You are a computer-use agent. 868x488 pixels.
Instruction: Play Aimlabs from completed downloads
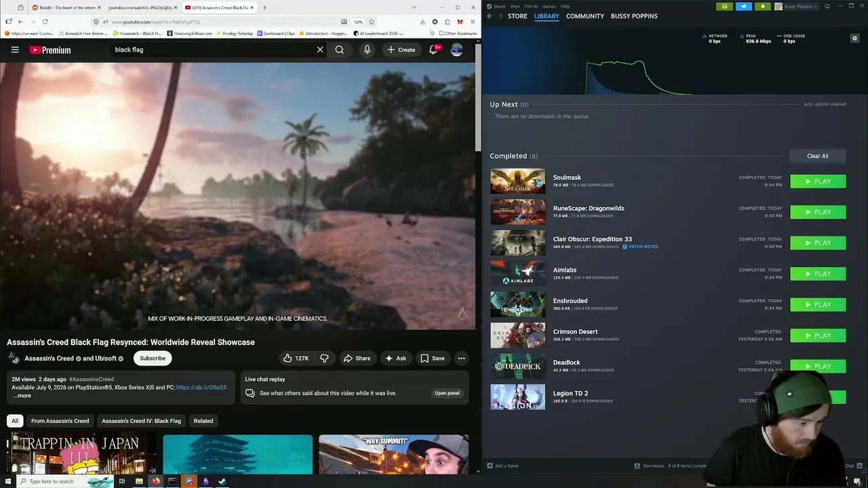coord(818,274)
